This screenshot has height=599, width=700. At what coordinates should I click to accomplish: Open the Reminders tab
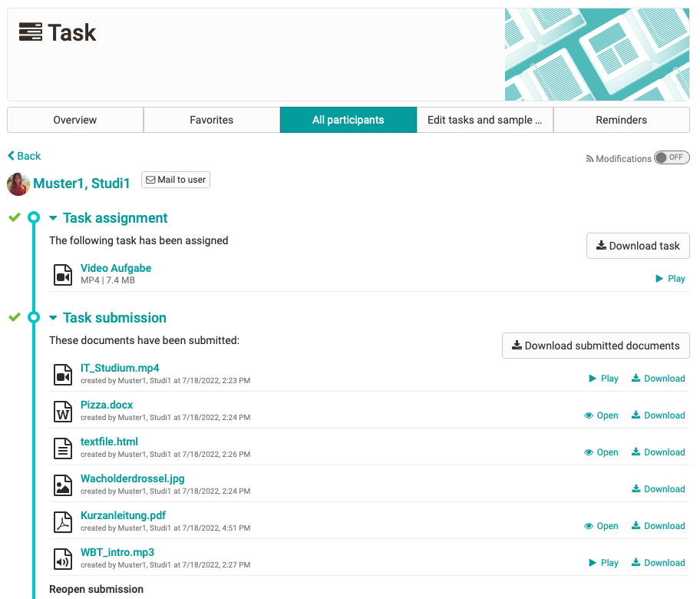click(620, 120)
